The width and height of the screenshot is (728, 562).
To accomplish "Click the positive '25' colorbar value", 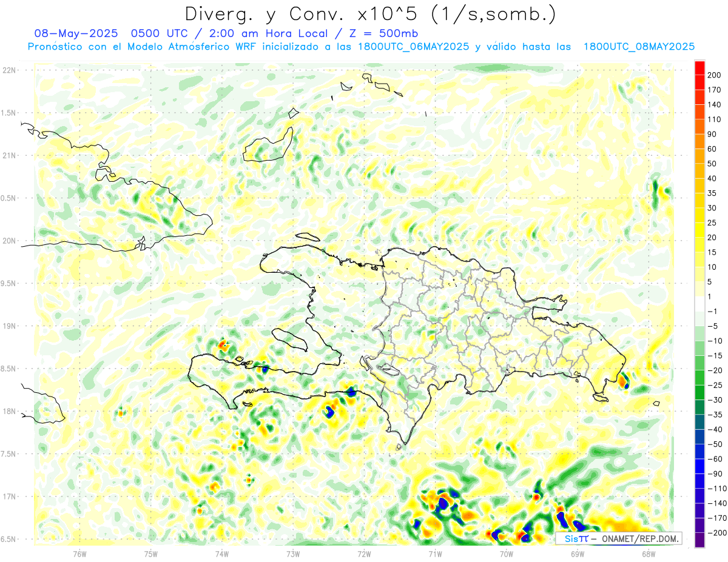I will coord(713,222).
